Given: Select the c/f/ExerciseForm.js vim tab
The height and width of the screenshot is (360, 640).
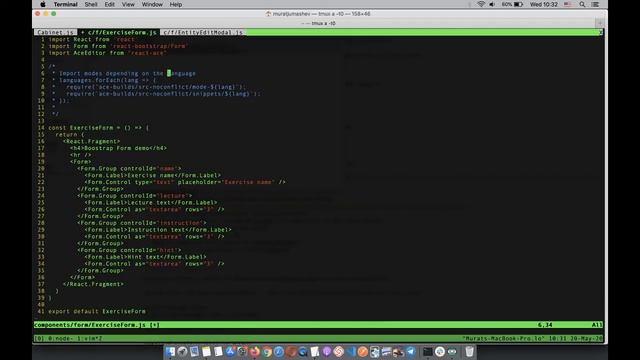Looking at the screenshot, I should (119, 32).
